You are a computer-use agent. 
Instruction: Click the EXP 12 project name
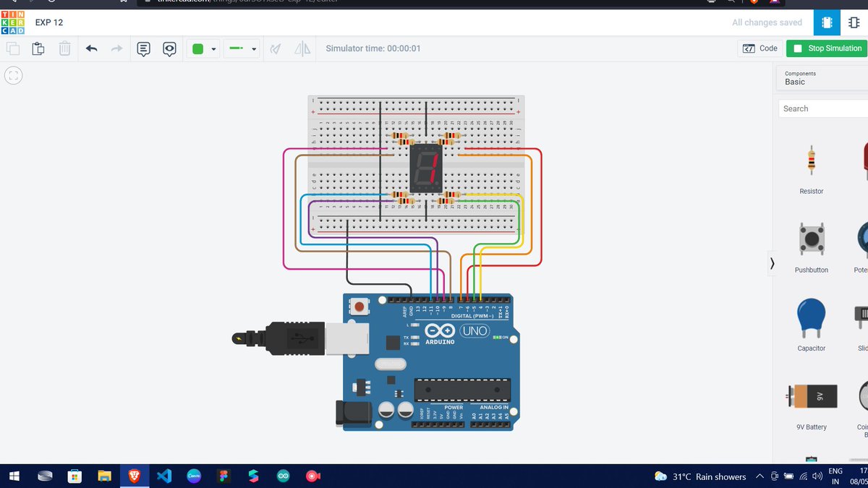(49, 22)
